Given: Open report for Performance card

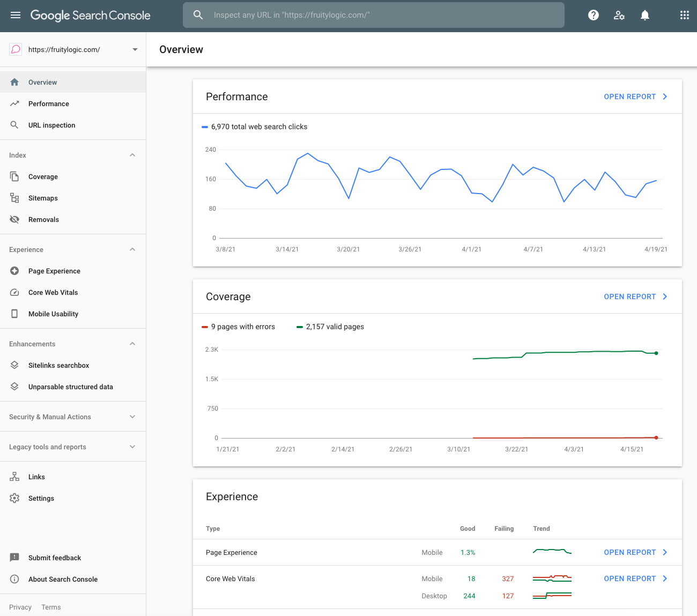Looking at the screenshot, I should tap(635, 97).
